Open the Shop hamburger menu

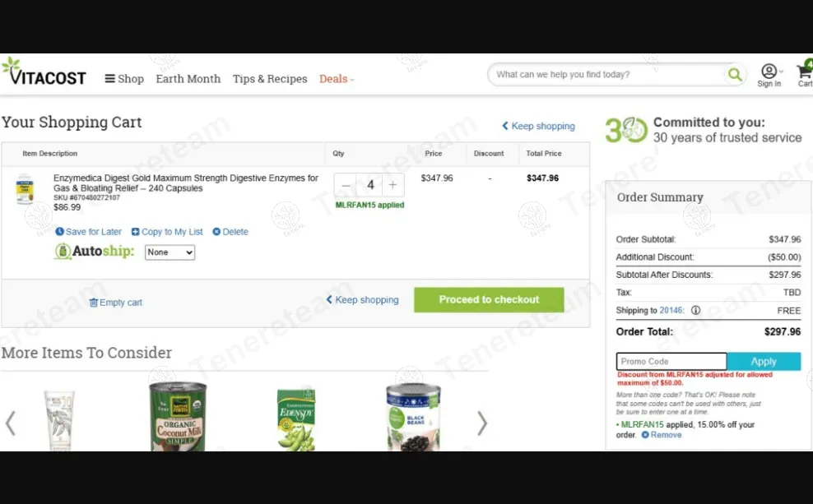tap(124, 79)
